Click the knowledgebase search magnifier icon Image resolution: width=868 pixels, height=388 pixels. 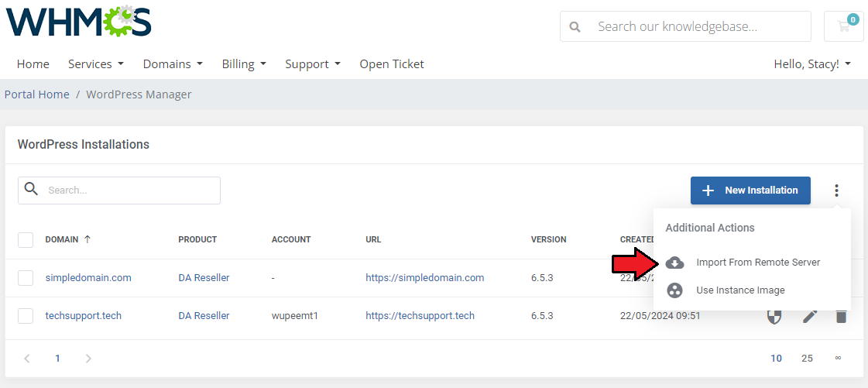(575, 26)
